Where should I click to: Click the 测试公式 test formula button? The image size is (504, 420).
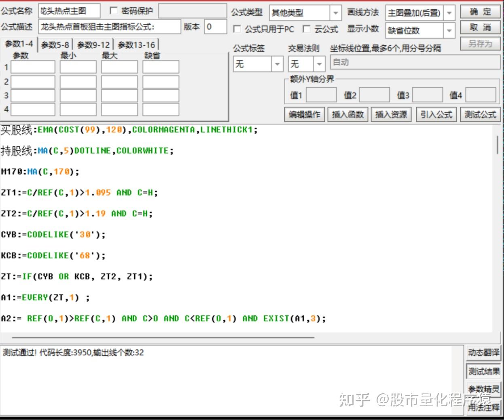pyautogui.click(x=480, y=114)
